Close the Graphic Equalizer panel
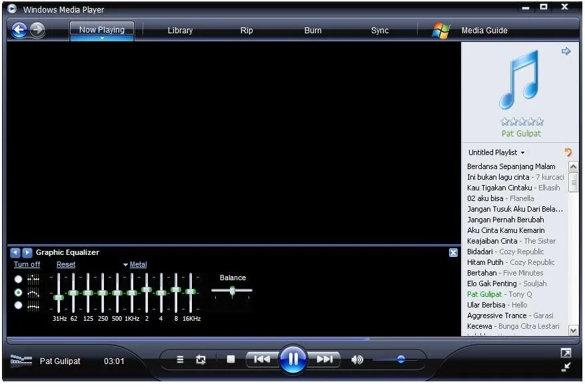Image resolution: width=585 pixels, height=392 pixels. point(453,253)
